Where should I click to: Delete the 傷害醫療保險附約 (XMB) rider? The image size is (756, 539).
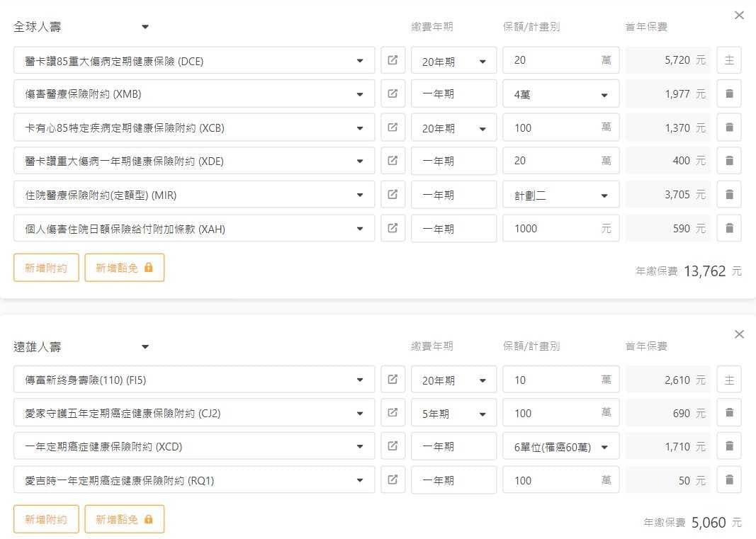[729, 93]
